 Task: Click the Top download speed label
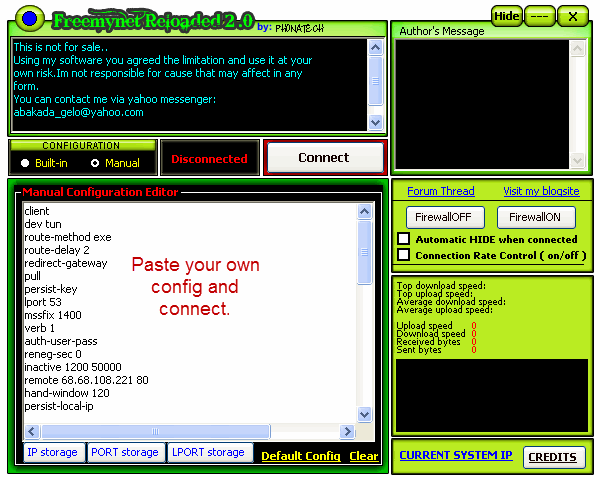[x=441, y=285]
